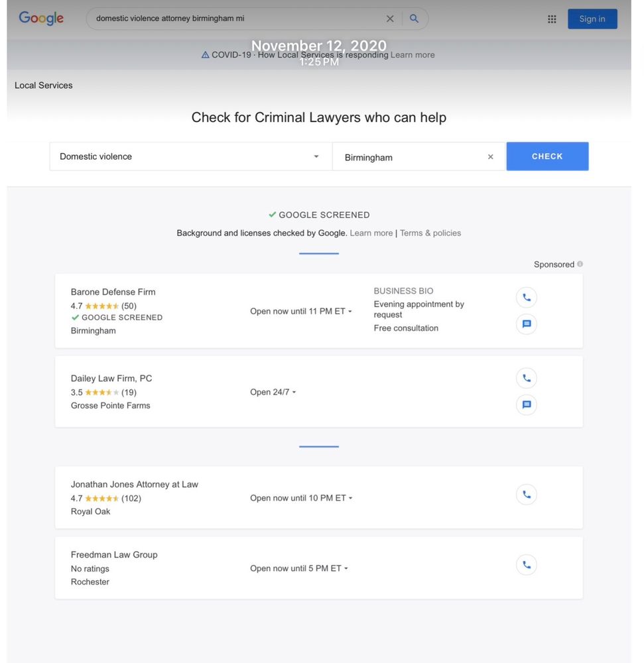Click the Sponsored info icon
Viewport: 644px width, 663px height.
click(578, 264)
